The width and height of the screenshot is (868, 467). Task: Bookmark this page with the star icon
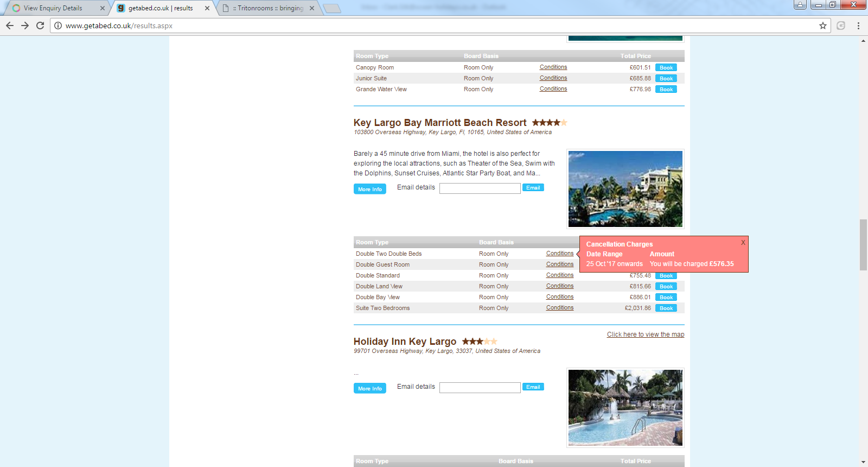point(823,26)
